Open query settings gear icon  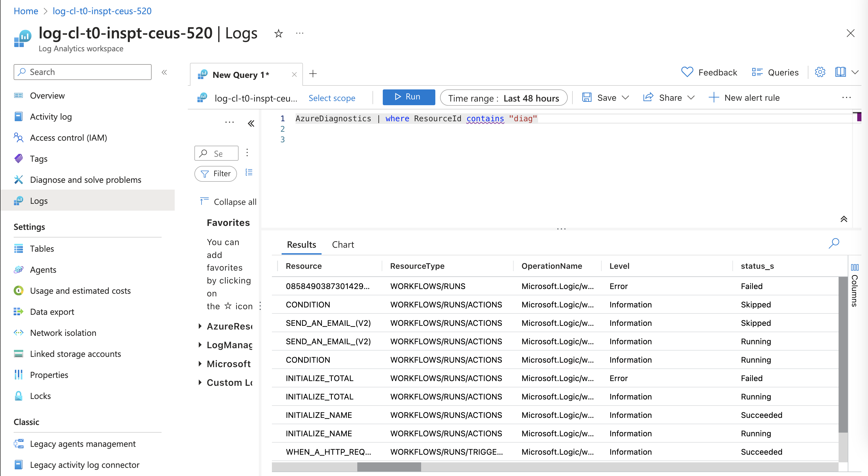point(820,72)
